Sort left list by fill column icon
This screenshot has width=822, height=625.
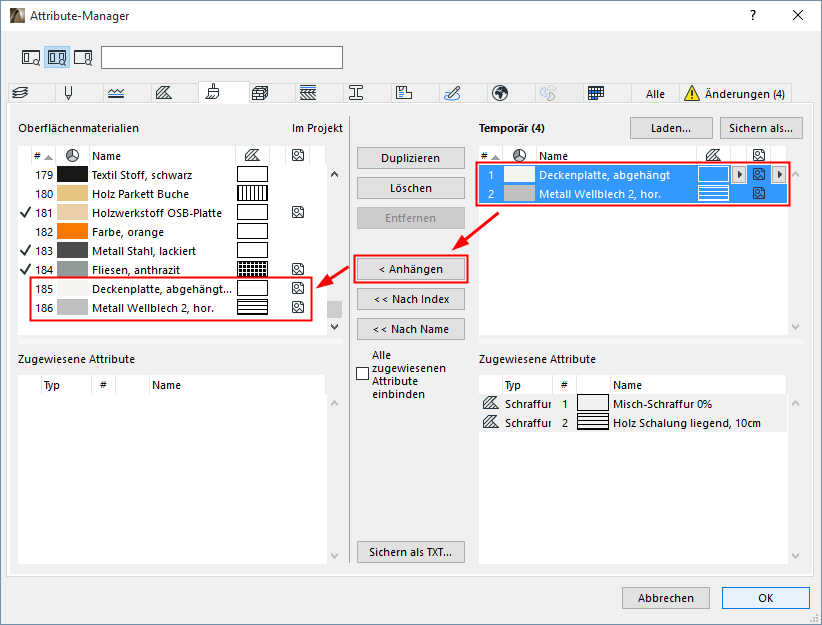(252, 155)
